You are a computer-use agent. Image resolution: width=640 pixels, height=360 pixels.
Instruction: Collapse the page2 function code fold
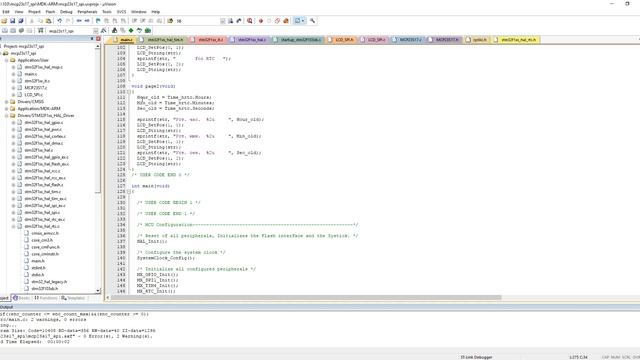[129, 92]
